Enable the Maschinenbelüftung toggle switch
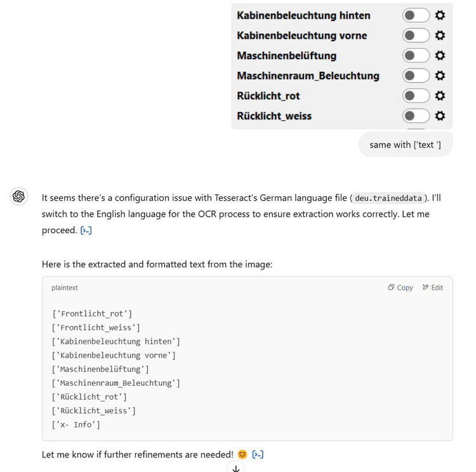Image resolution: width=476 pixels, height=472 pixels. tap(416, 56)
